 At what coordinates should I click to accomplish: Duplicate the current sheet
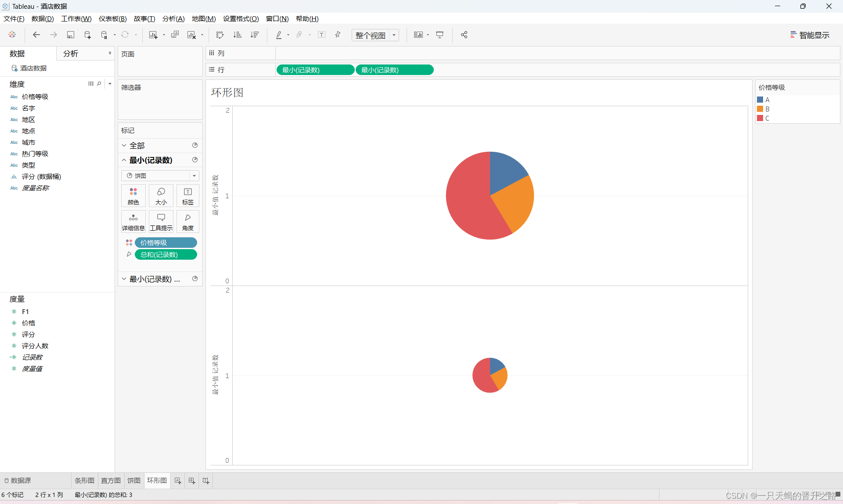coord(175,35)
